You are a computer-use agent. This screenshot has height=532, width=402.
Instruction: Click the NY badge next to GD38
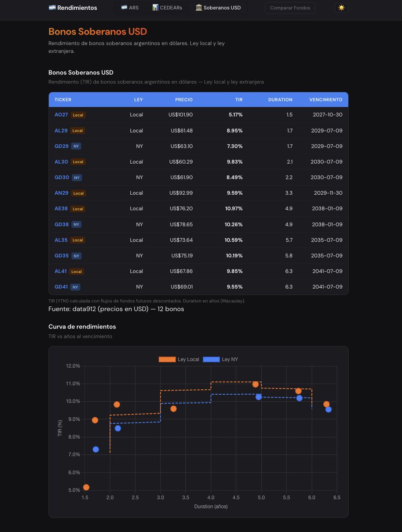[76, 224]
